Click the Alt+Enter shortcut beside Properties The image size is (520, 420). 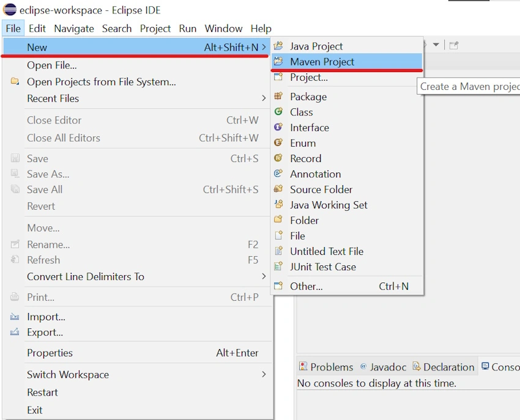[237, 353]
